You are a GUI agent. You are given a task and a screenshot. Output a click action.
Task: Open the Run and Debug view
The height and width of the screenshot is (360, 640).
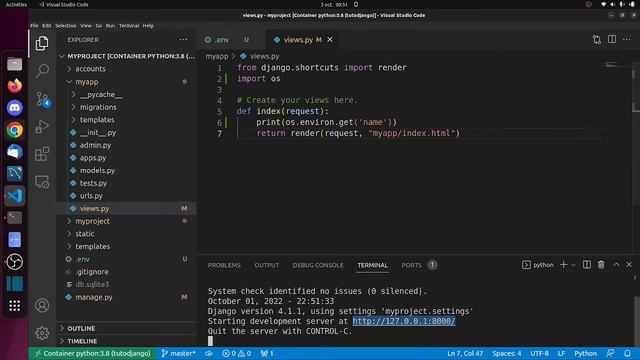pos(42,127)
